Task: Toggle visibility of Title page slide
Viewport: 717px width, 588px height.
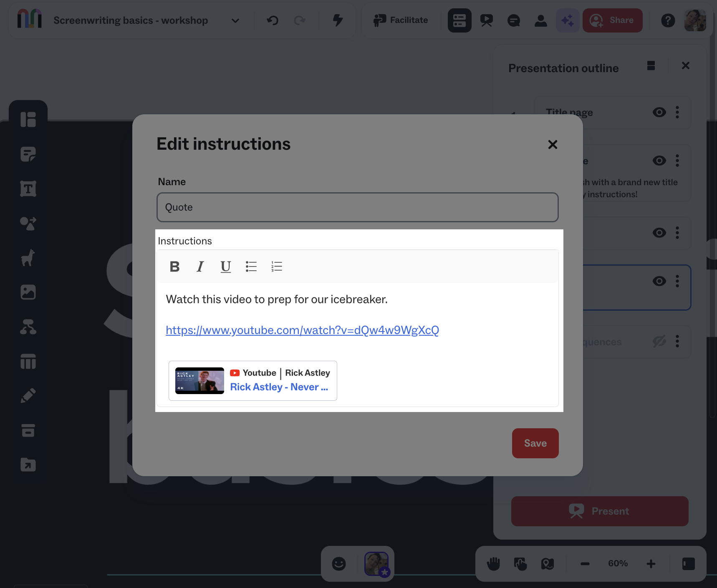Action: 659,112
